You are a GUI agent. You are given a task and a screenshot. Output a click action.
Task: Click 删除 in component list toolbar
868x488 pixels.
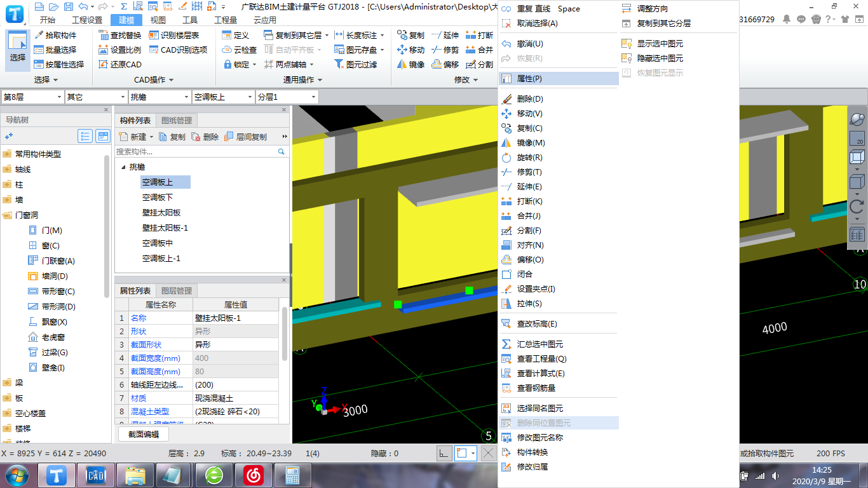tap(205, 137)
